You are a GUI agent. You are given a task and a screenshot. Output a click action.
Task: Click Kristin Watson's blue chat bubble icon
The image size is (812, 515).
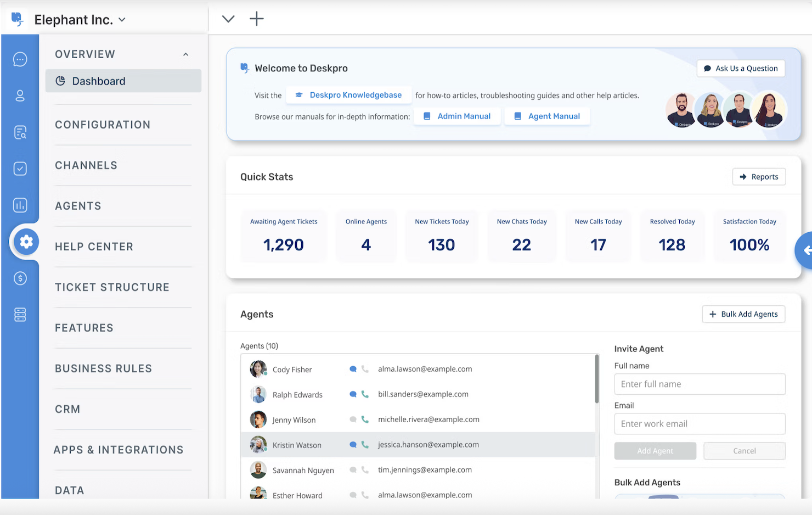352,445
